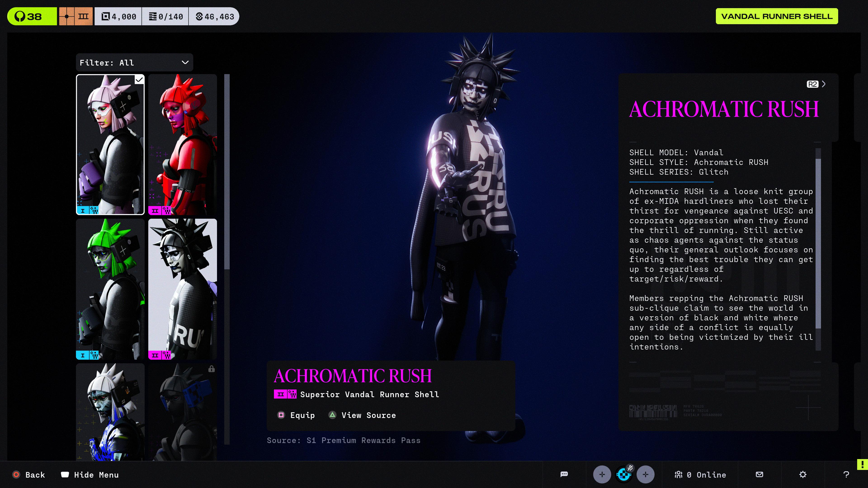Click the equipped checkmark on first shell

[139, 80]
